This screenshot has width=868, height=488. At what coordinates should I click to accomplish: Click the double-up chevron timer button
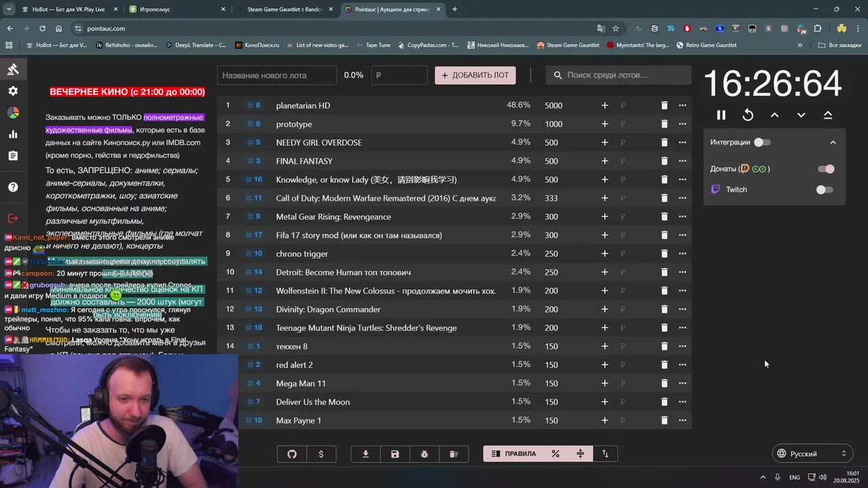point(828,115)
